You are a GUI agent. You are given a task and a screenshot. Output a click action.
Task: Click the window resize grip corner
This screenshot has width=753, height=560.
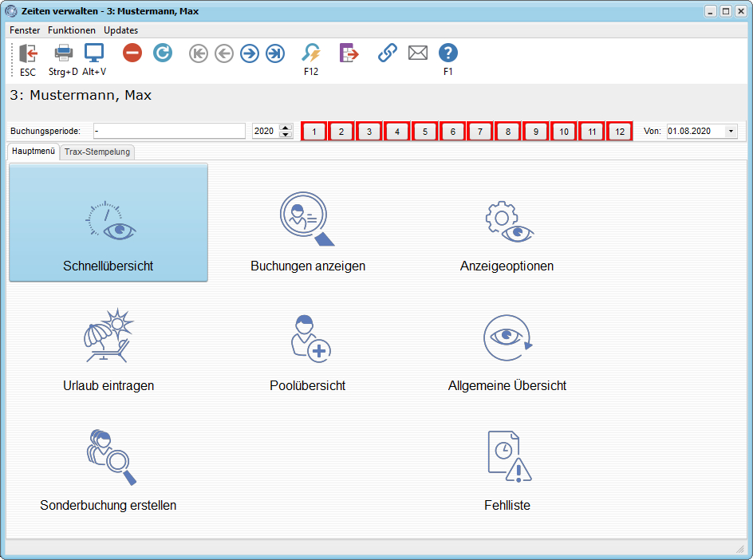[x=740, y=549]
